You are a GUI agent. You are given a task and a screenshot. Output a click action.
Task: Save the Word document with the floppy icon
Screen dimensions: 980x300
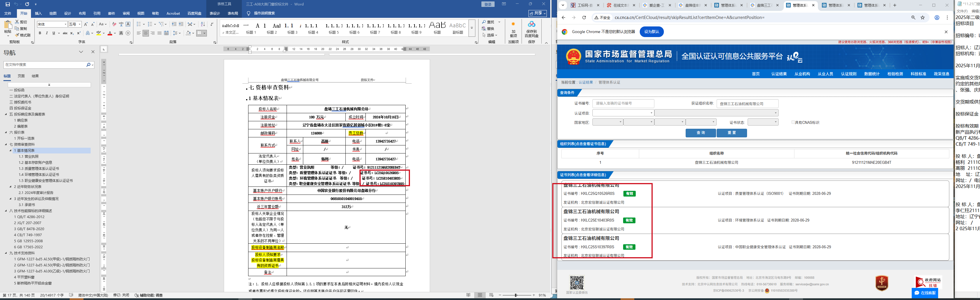point(8,4)
